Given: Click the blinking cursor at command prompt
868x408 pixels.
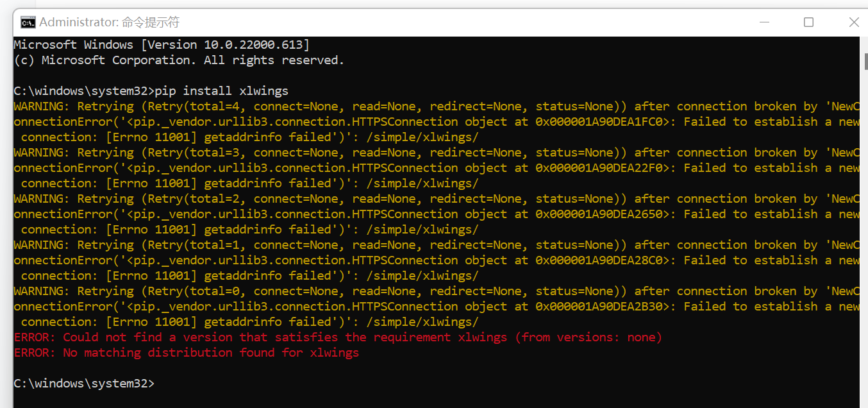Looking at the screenshot, I should click(x=162, y=383).
